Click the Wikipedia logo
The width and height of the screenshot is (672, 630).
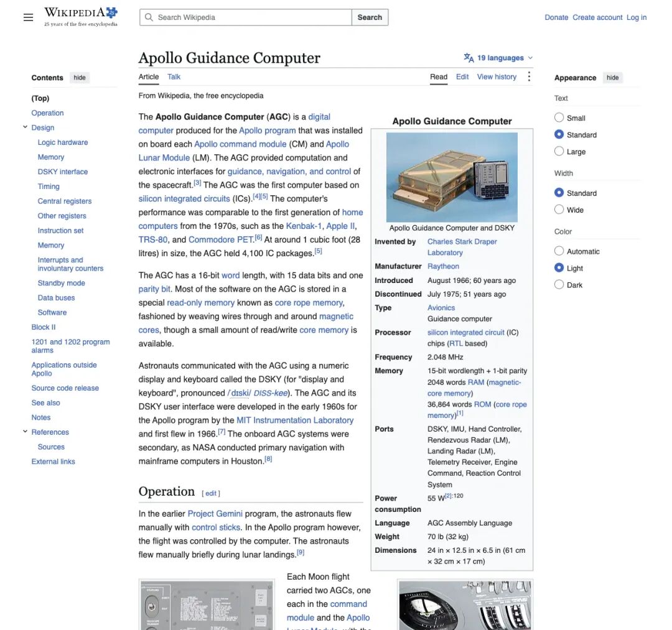pos(80,17)
